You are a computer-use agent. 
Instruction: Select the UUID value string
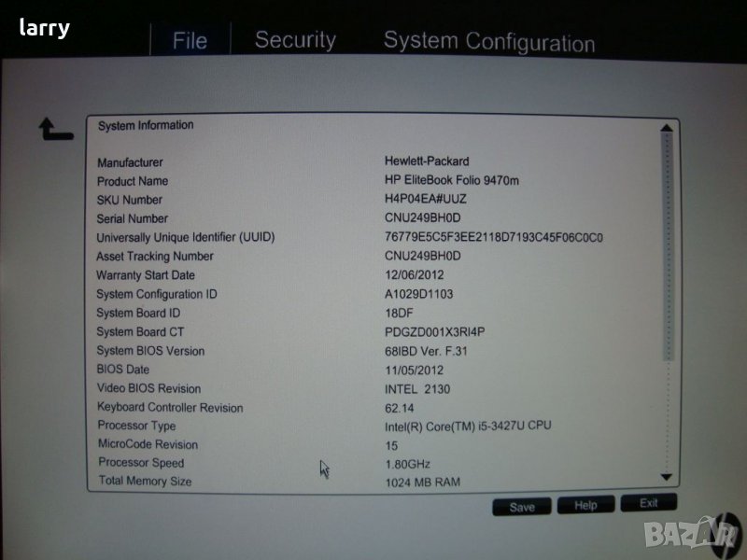coord(493,237)
